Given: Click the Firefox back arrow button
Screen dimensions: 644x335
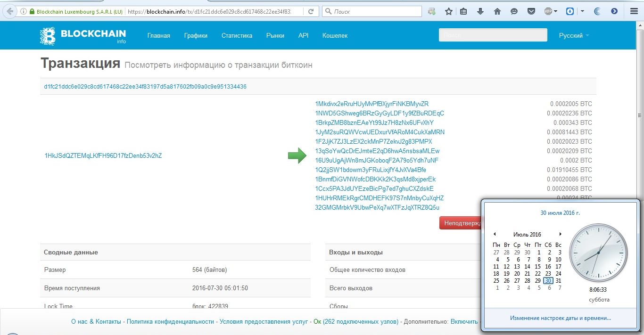Looking at the screenshot, I should click(x=9, y=11).
